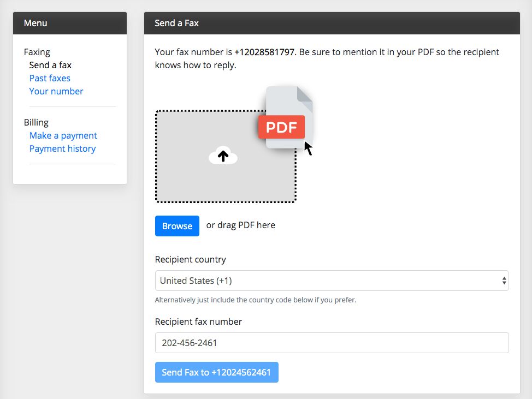
Task: Click the cloud upload arrow icon
Action: pyautogui.click(x=223, y=156)
